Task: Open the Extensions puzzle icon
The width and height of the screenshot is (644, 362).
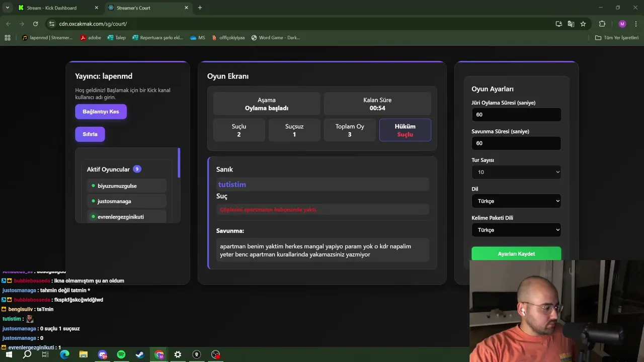Action: point(602,24)
